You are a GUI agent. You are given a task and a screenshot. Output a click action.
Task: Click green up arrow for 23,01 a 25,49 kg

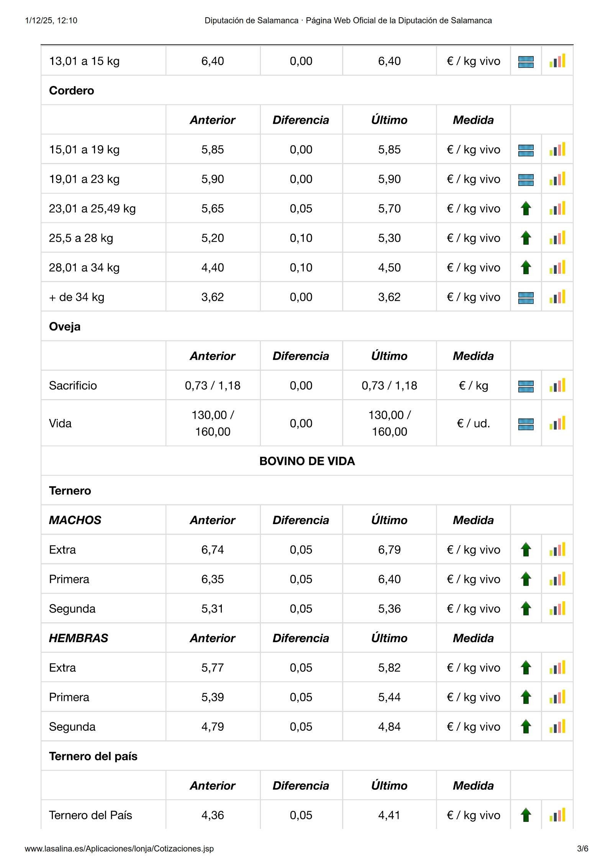[x=526, y=209]
